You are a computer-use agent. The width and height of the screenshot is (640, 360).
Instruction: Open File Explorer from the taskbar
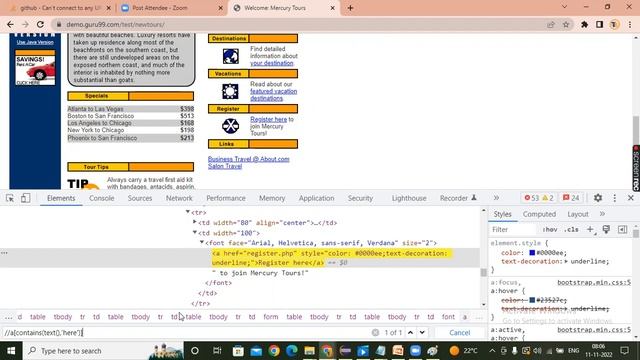(x=309, y=351)
